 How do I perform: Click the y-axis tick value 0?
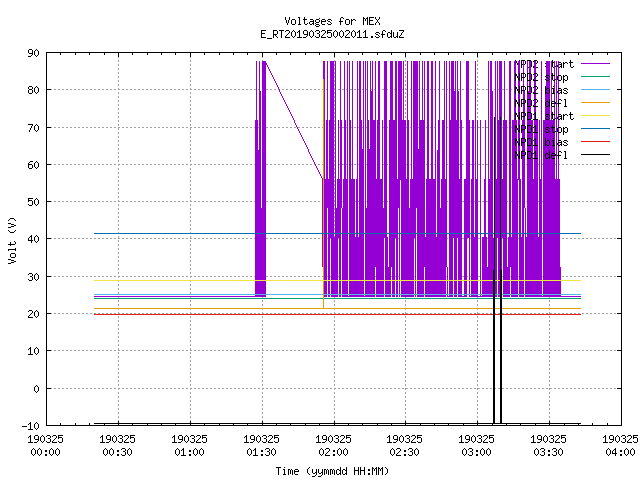coord(36,389)
